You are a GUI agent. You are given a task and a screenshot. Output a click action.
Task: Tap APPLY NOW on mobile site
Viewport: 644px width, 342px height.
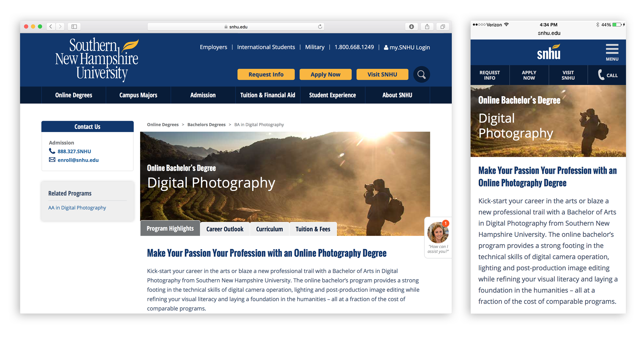pos(529,75)
